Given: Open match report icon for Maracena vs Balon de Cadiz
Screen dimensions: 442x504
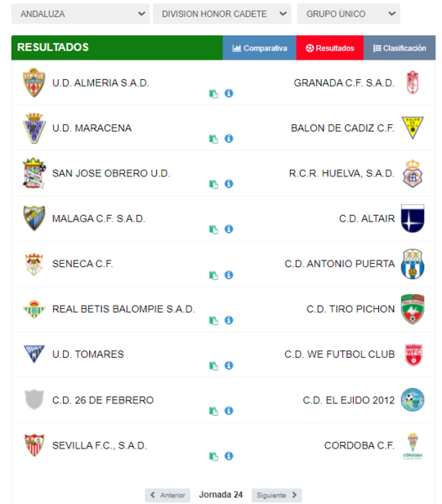Looking at the screenshot, I should coord(213,139).
